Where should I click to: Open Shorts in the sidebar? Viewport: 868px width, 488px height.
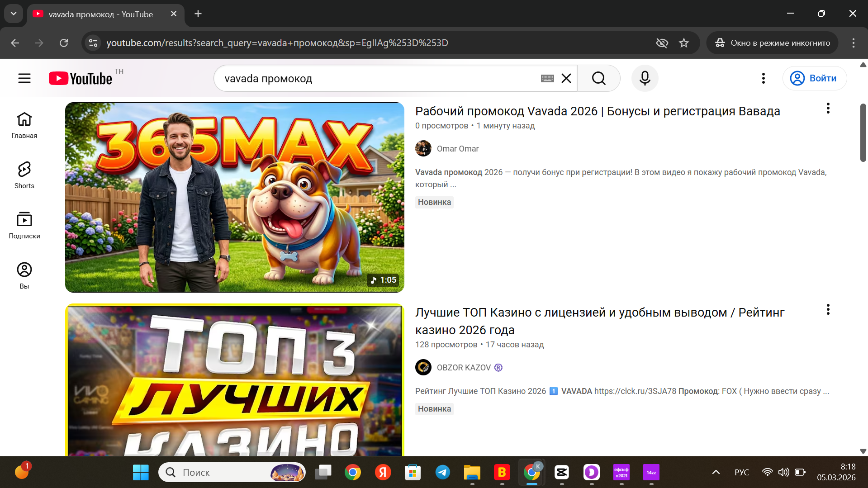(24, 175)
